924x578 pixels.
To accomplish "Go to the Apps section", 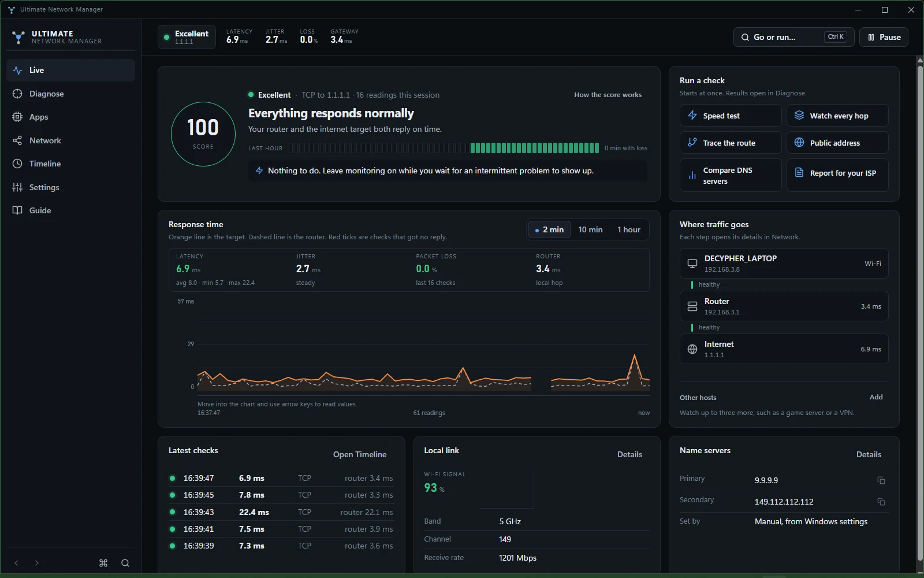I will 70,117.
